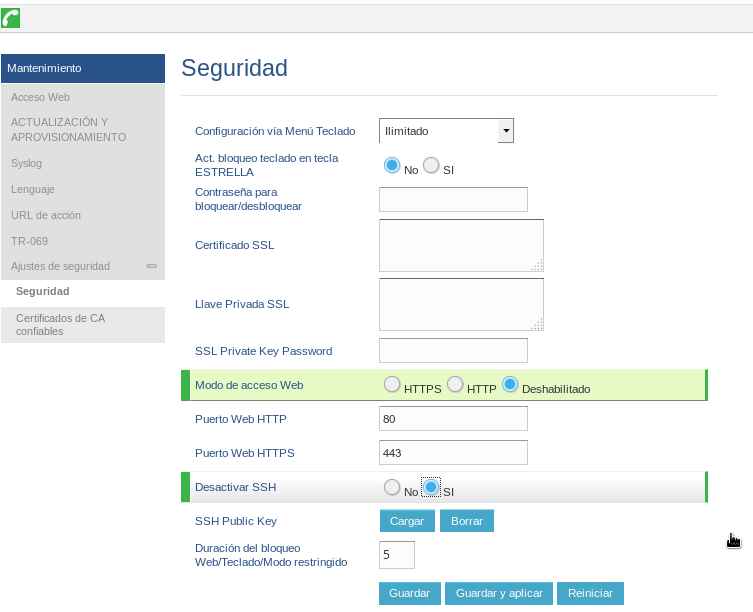Expand the Mantenimiento sidebar header
The width and height of the screenshot is (753, 612).
pos(83,68)
